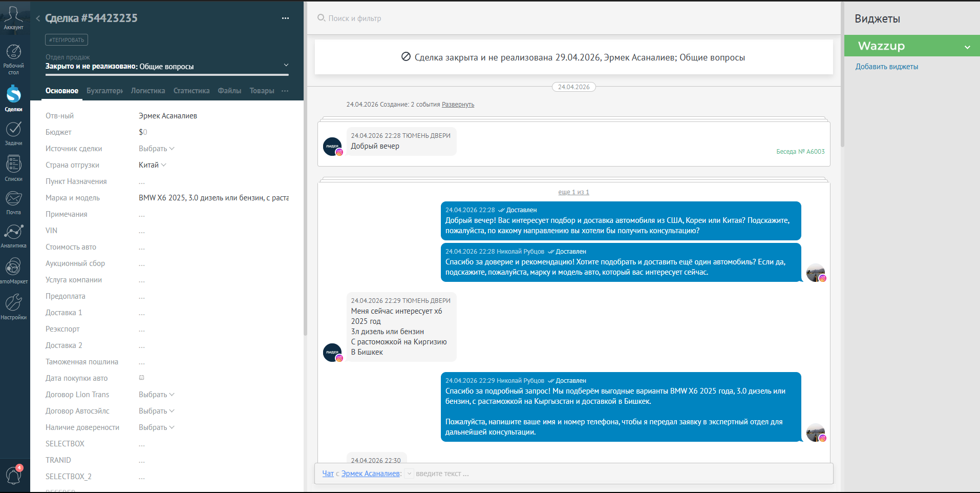This screenshot has width=980, height=493.
Task: Open Договор Автосэйлс Выбрать dropdown
Action: pos(157,411)
